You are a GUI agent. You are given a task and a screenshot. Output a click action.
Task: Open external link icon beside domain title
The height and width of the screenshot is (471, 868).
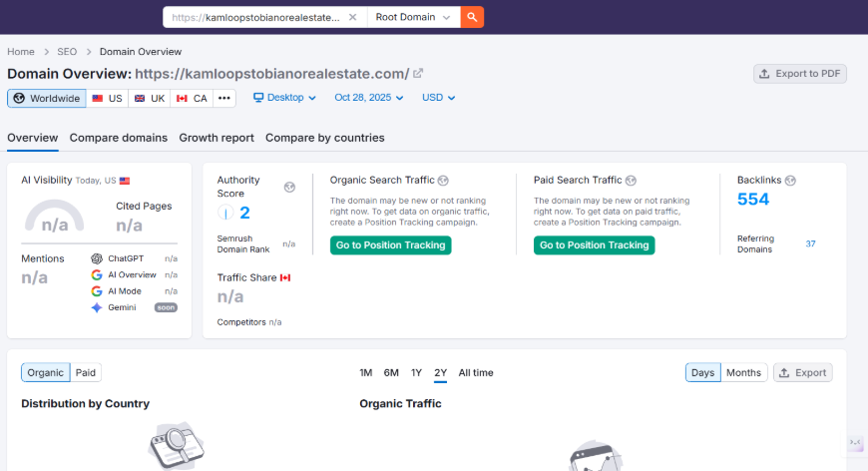point(418,73)
